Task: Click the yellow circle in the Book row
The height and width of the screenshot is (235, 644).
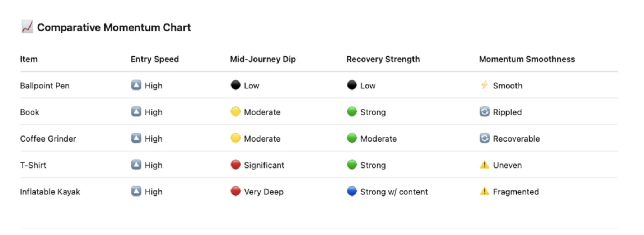Action: (235, 112)
